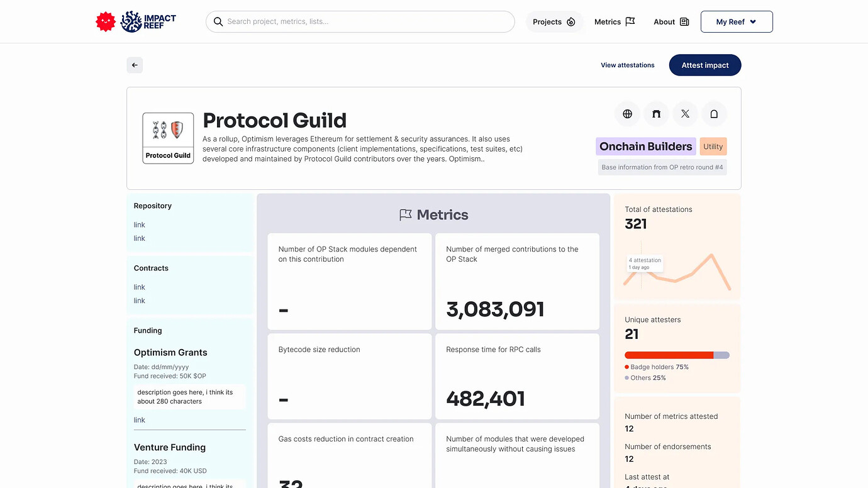Click 'Fund received: 40K USD' text
The width and height of the screenshot is (868, 488).
point(170,471)
